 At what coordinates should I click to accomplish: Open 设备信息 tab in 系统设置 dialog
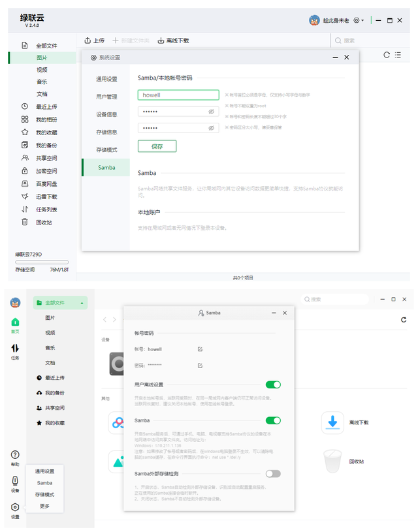coord(106,114)
